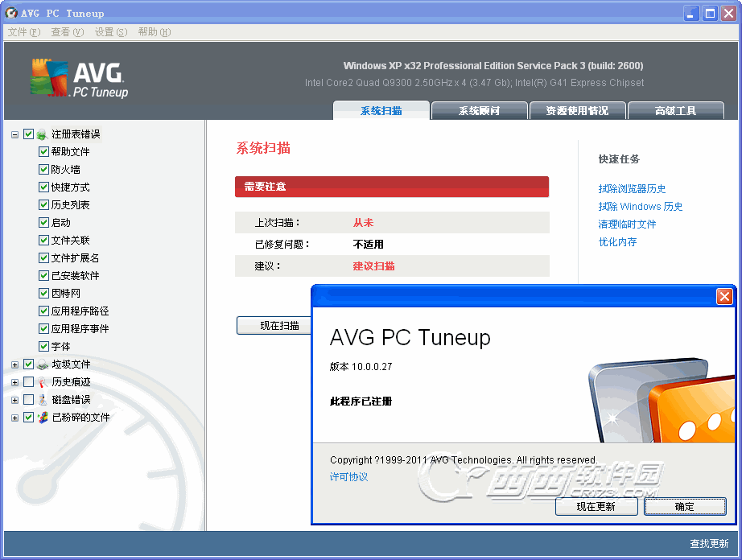Click the 清理临时文件 link

[627, 224]
